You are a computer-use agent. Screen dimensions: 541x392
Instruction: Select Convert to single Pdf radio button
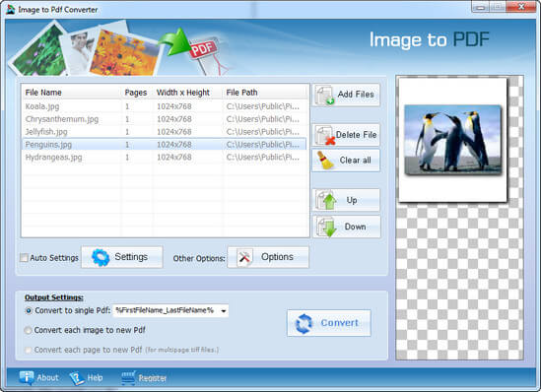[29, 310]
